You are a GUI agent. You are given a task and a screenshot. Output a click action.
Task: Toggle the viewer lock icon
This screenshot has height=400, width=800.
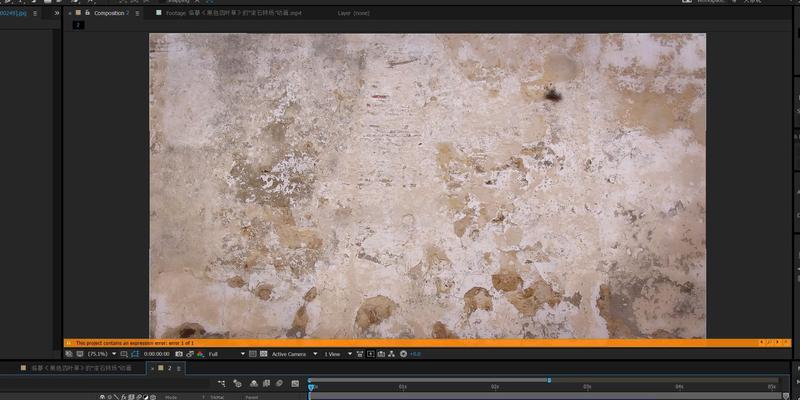(x=87, y=13)
